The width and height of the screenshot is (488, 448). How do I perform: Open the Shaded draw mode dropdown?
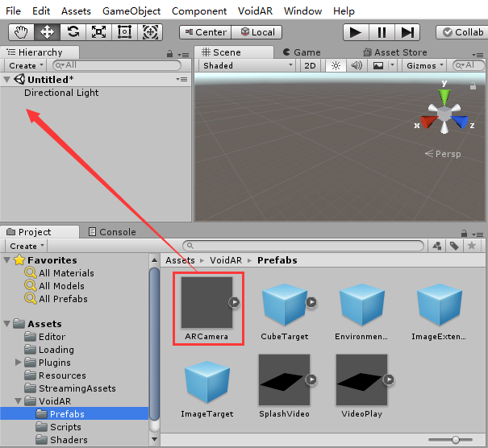[x=248, y=65]
